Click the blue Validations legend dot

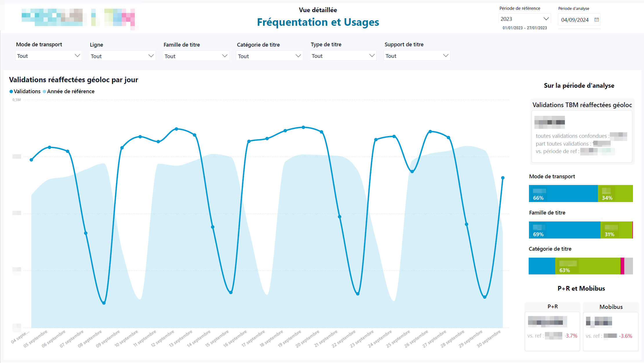click(11, 91)
